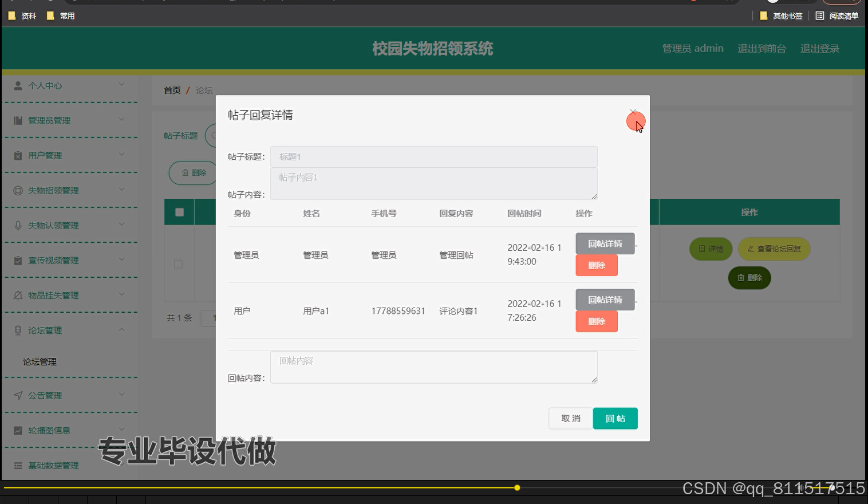
Task: Close the 帖子回复详情 dialog with X
Action: click(x=633, y=112)
